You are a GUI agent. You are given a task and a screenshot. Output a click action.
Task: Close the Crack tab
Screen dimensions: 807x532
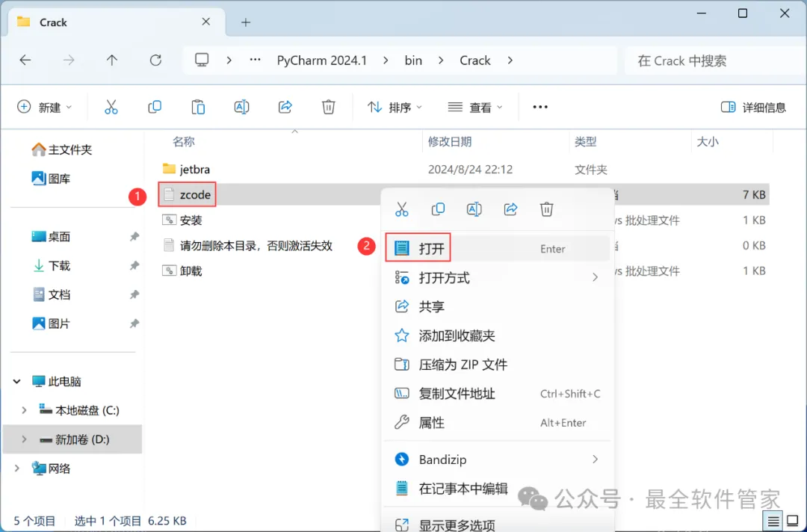[206, 22]
